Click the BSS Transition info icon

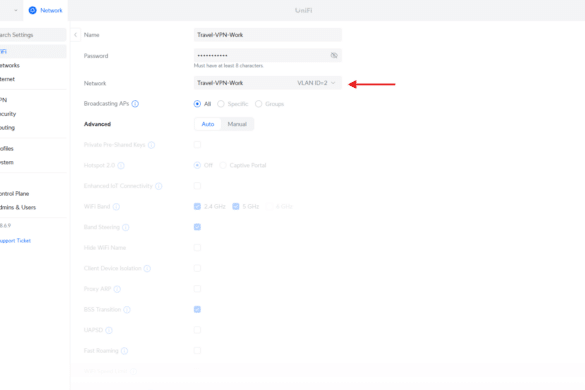click(127, 309)
